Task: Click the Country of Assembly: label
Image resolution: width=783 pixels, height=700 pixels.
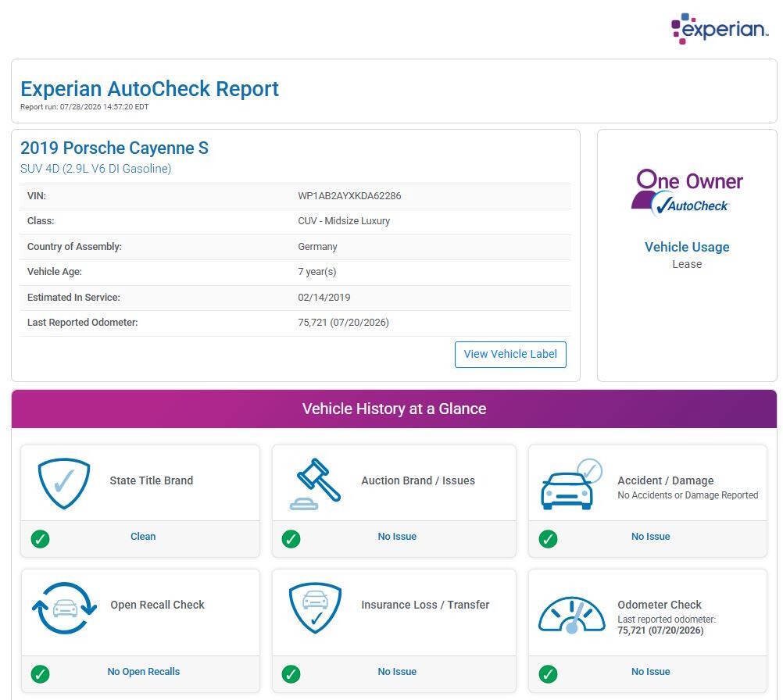Action: pyautogui.click(x=74, y=247)
